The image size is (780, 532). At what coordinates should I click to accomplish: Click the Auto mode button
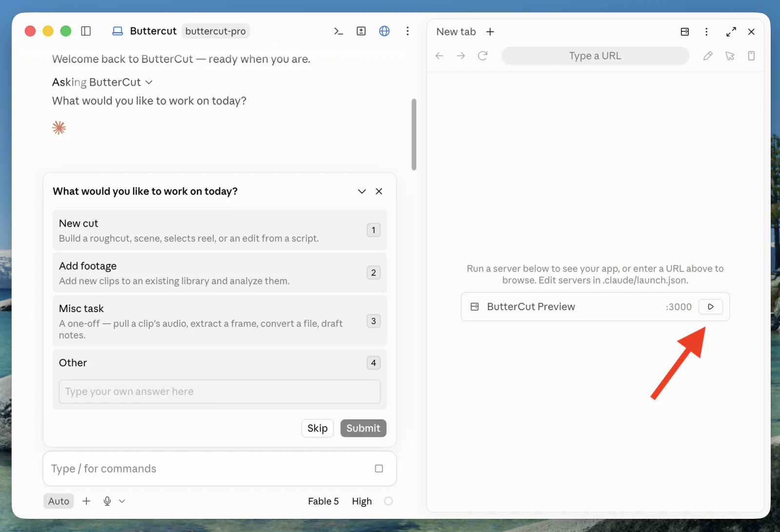pos(58,501)
